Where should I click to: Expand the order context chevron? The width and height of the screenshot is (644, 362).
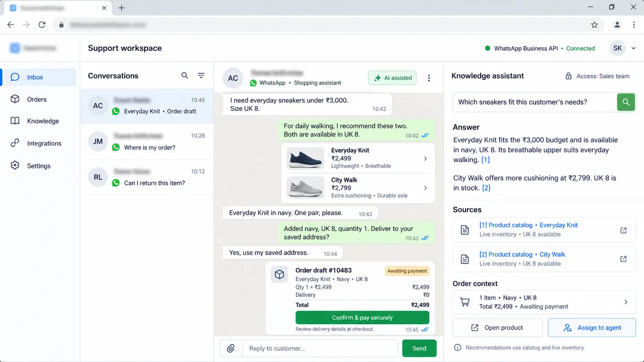[x=626, y=302]
